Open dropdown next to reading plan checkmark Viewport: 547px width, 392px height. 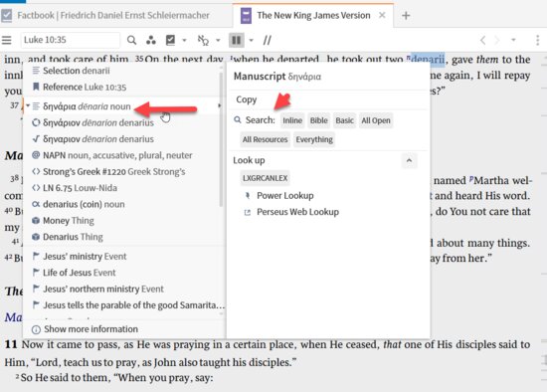click(x=185, y=40)
